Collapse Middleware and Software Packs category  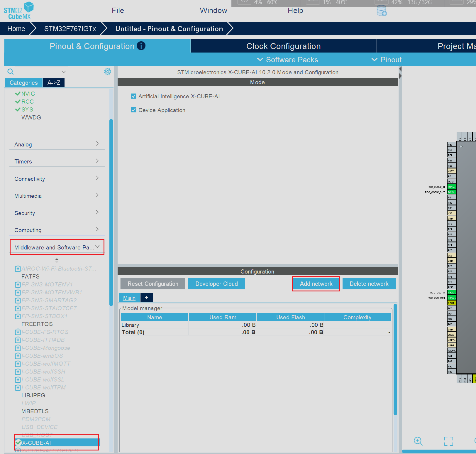click(x=57, y=247)
